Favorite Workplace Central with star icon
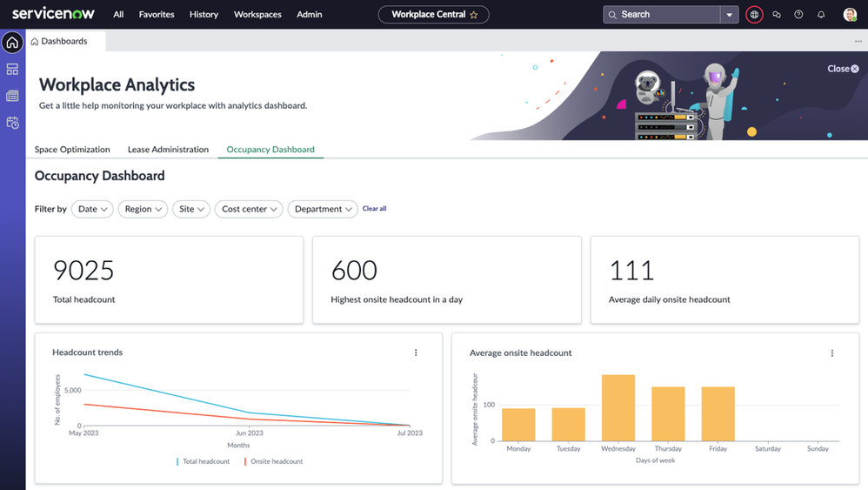 point(474,15)
